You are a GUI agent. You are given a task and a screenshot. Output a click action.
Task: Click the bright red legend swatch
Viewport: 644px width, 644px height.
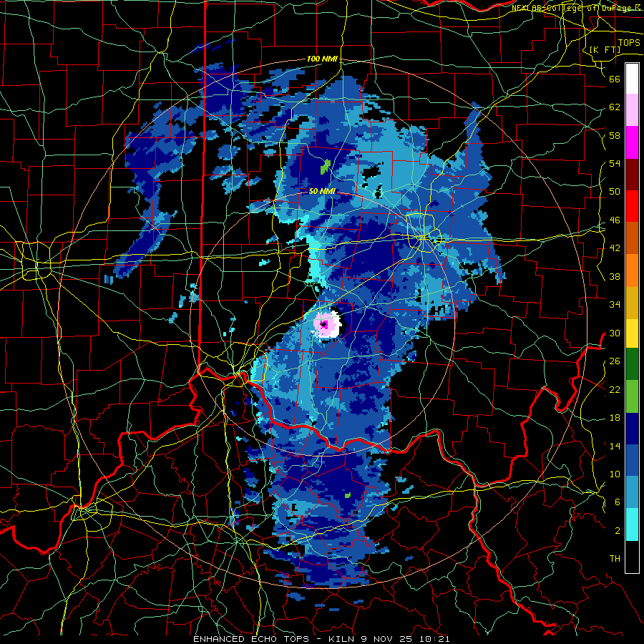(632, 206)
